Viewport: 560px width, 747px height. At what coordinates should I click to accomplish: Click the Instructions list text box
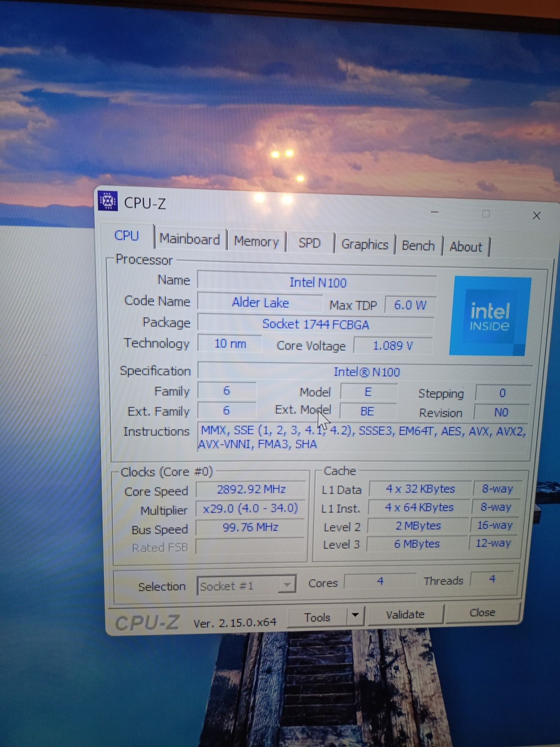[x=362, y=437]
